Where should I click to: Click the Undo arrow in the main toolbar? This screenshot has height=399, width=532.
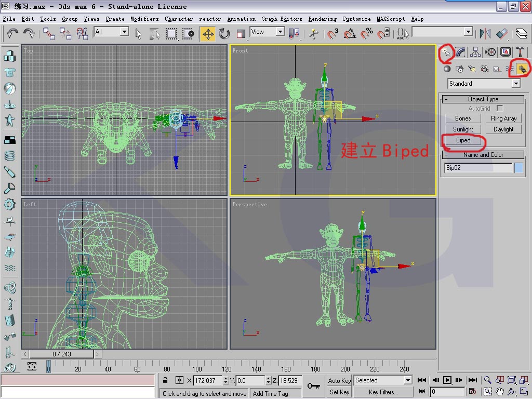(x=12, y=34)
